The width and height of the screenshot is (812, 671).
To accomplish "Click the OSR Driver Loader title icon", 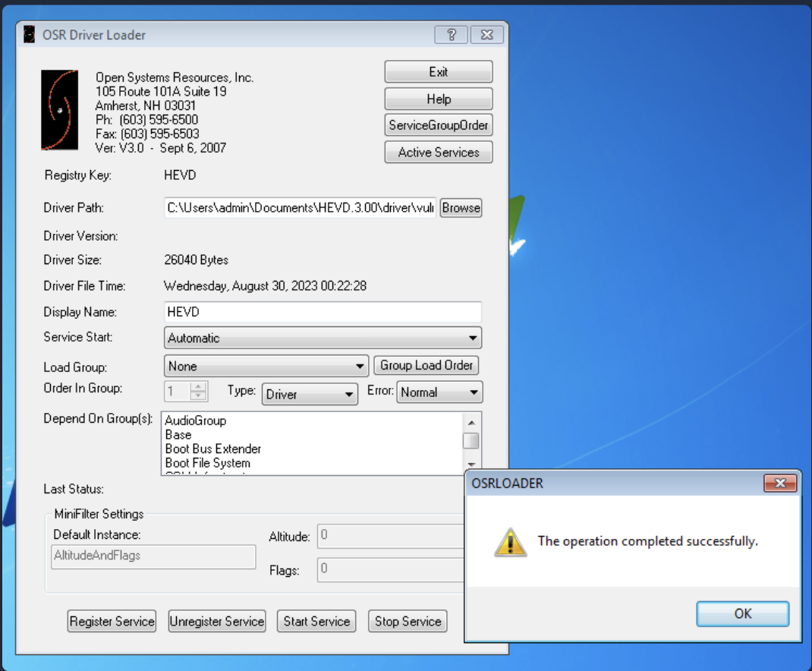I will tap(30, 35).
